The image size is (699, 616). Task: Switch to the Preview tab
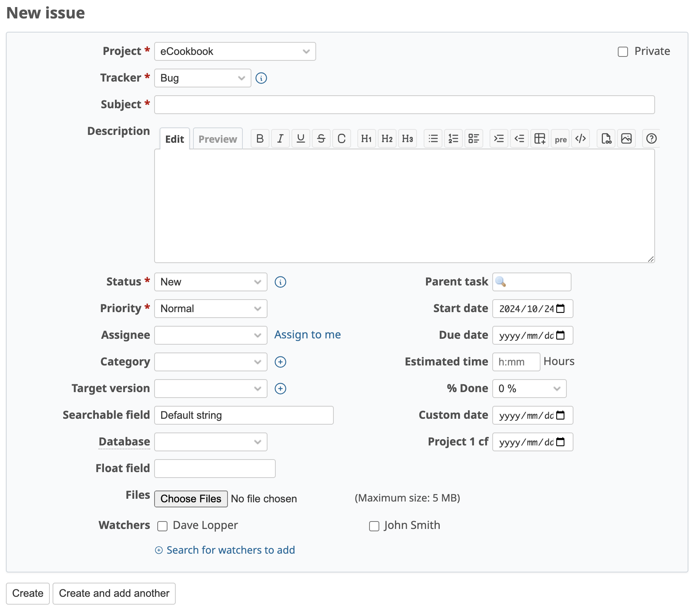(x=218, y=138)
